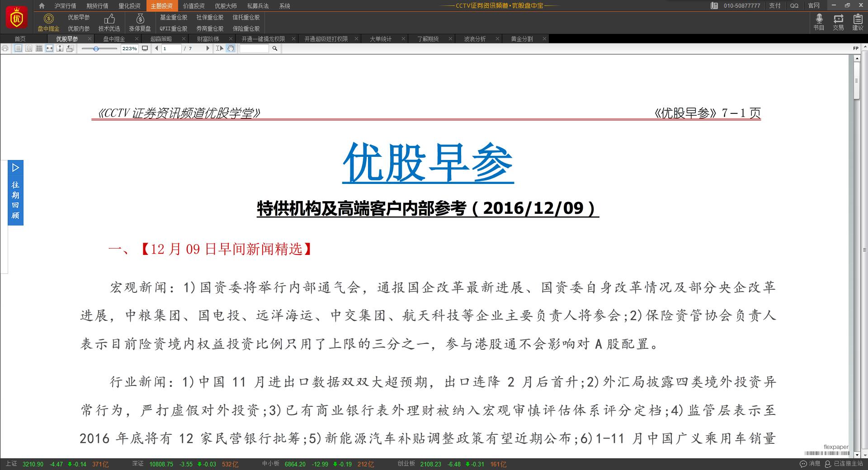Click the 支付 link in title bar

pos(775,6)
